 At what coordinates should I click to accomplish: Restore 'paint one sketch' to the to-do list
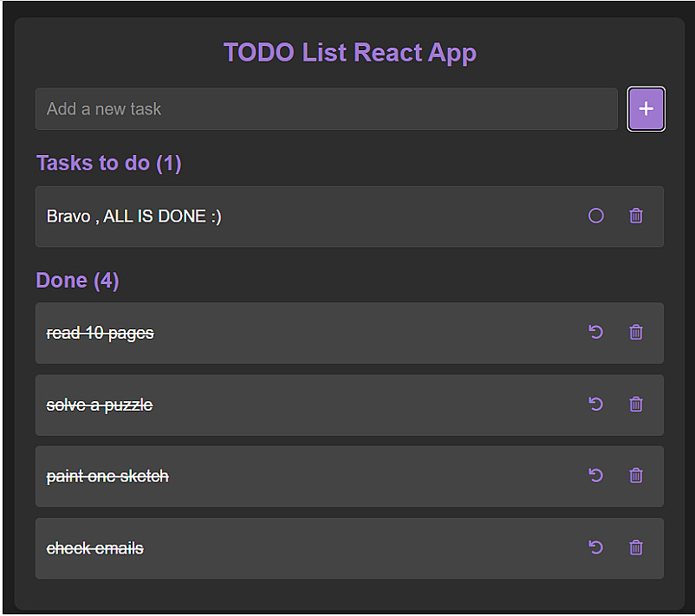pyautogui.click(x=595, y=475)
